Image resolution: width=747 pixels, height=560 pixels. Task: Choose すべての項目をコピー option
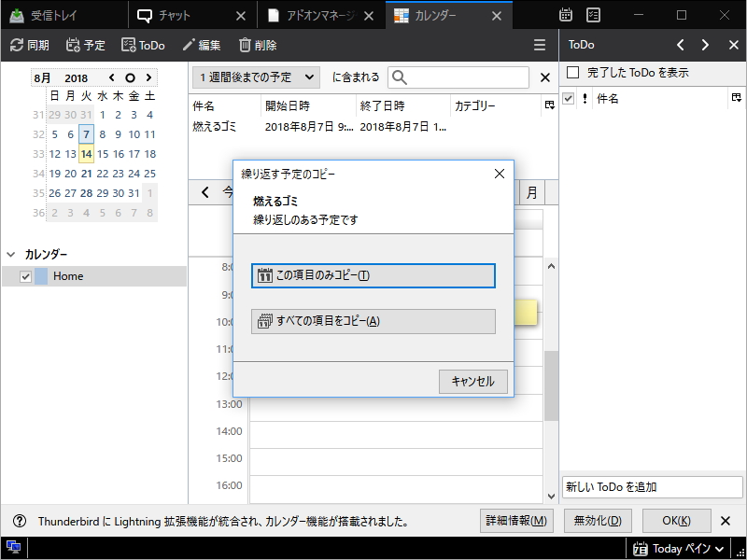click(373, 321)
